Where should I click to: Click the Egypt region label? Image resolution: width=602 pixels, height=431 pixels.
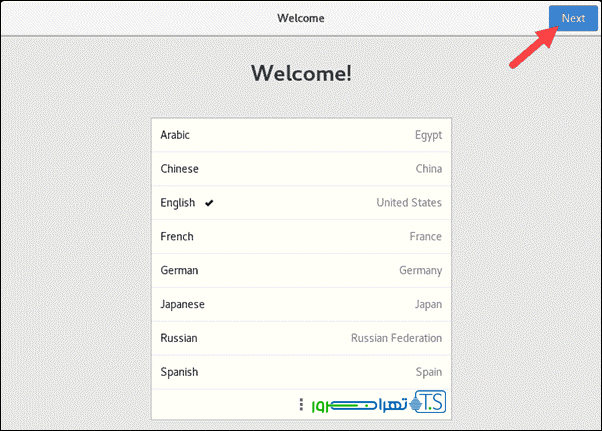pyautogui.click(x=428, y=135)
